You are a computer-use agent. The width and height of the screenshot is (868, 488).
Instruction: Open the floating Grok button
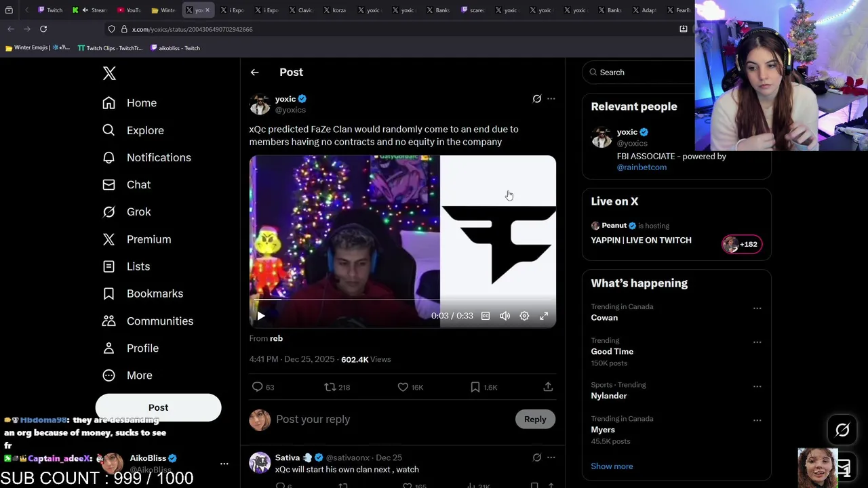(x=842, y=430)
